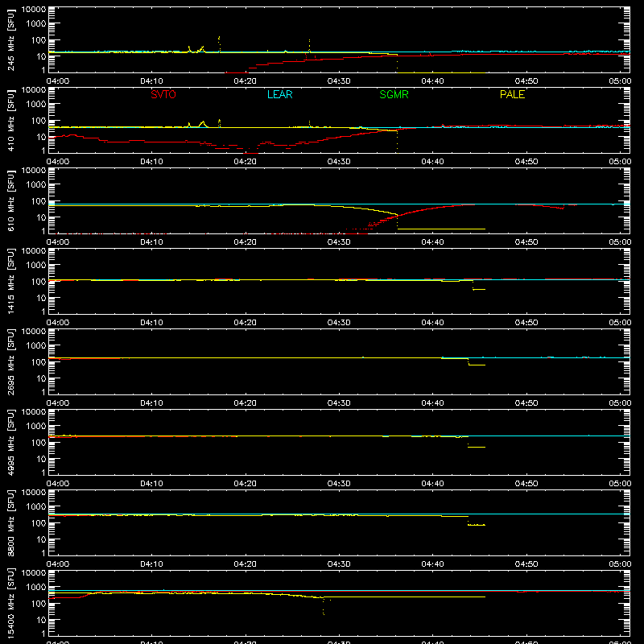The width and height of the screenshot is (644, 644).
Task: Click 04:30 time label under 4995 MHz plot
Action: 339,484
